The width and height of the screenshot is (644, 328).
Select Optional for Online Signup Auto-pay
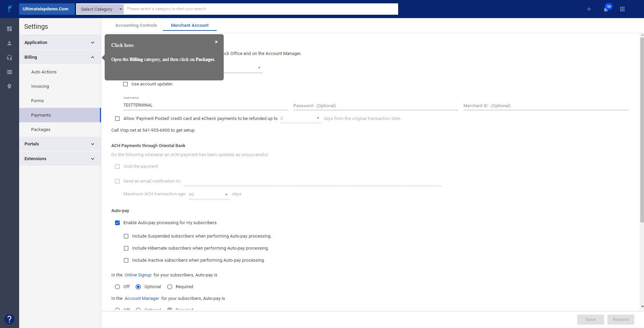click(x=138, y=287)
